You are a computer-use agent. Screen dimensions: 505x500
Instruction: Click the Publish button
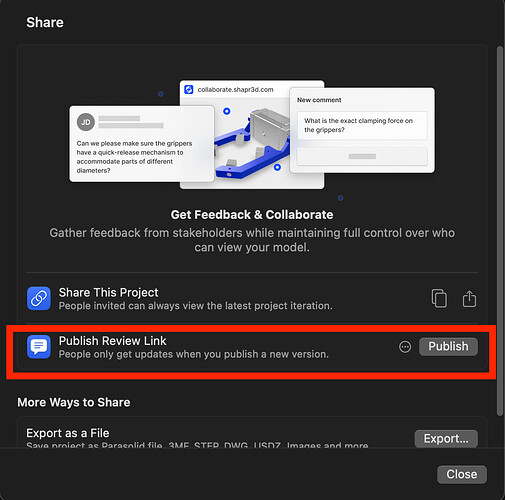(x=448, y=347)
